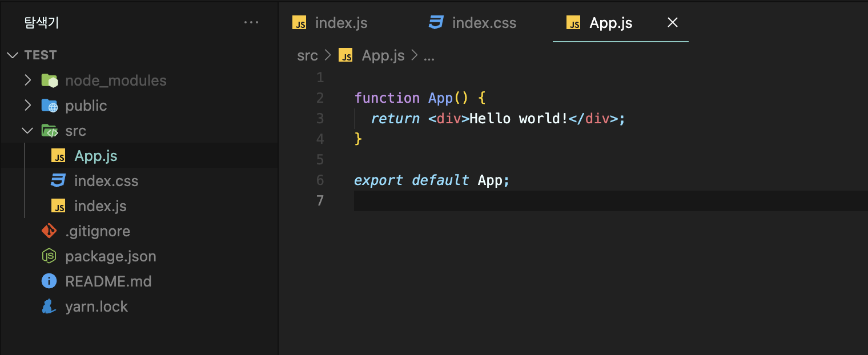This screenshot has height=355, width=868.
Task: Click the index.css CSS icon in explorer
Action: click(58, 181)
